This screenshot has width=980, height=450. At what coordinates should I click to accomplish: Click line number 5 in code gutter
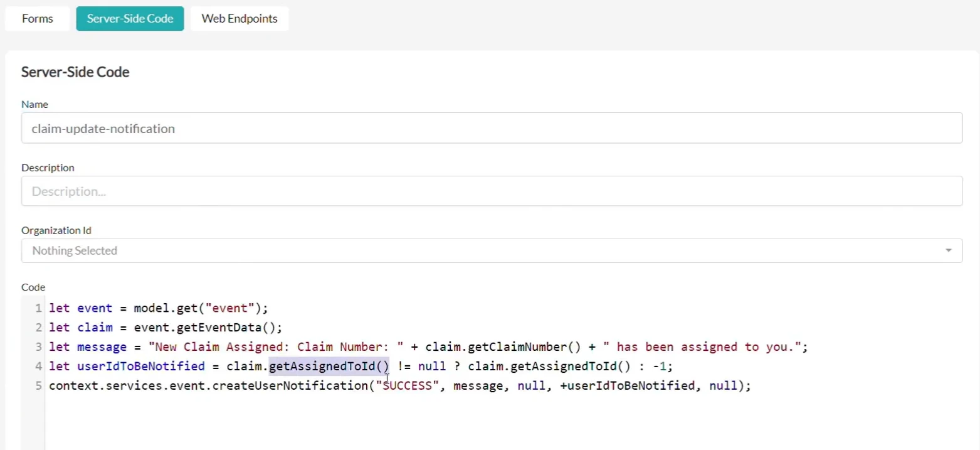tap(38, 385)
